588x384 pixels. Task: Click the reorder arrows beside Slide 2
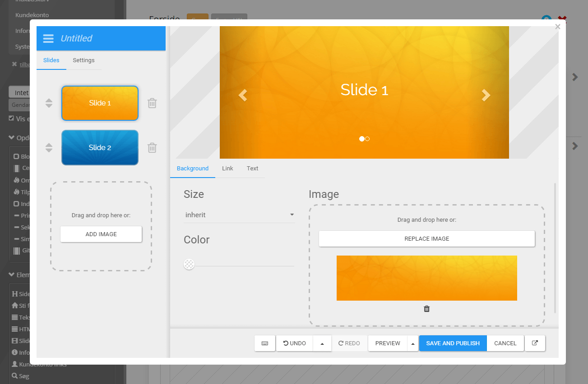click(x=49, y=148)
